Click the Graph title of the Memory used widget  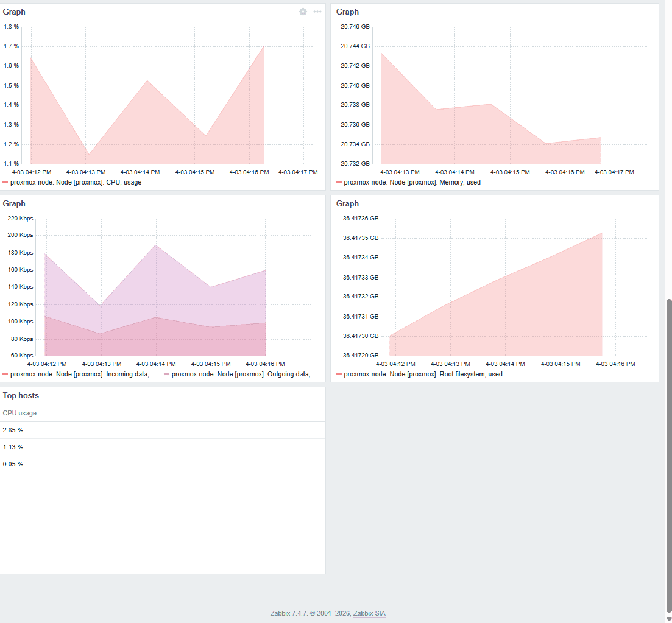coord(347,12)
